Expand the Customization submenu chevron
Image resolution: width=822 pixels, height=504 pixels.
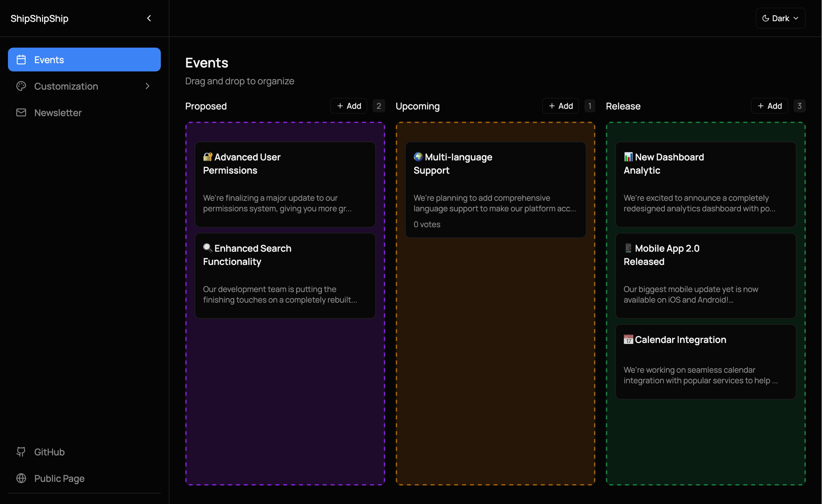[x=148, y=86]
